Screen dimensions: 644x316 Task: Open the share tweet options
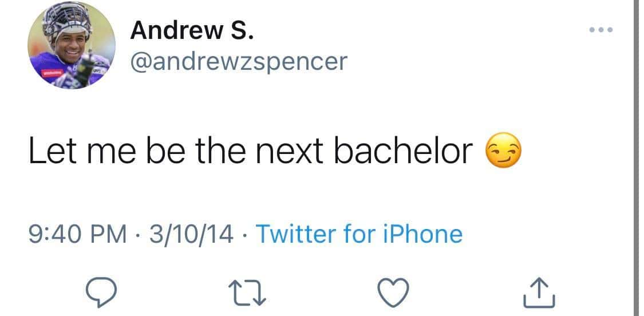tap(539, 292)
